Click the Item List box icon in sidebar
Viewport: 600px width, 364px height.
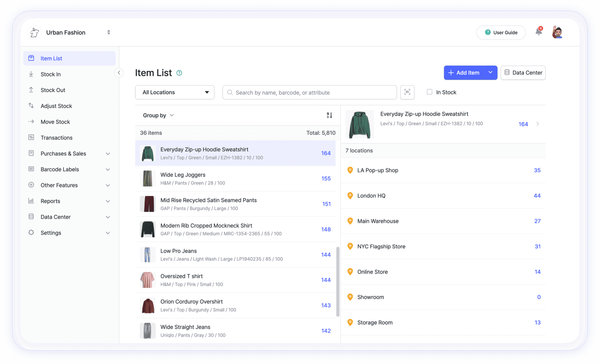[31, 58]
